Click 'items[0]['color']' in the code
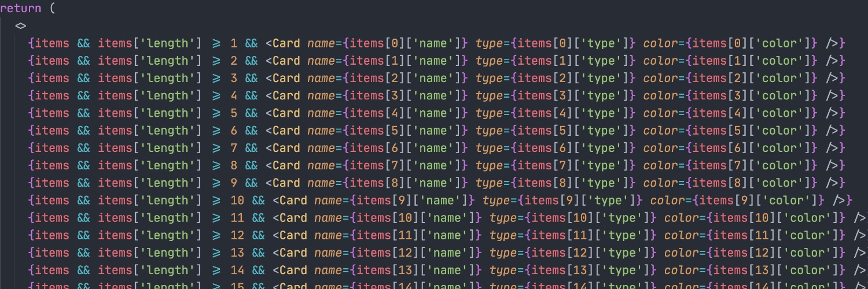The image size is (868, 289). [752, 43]
